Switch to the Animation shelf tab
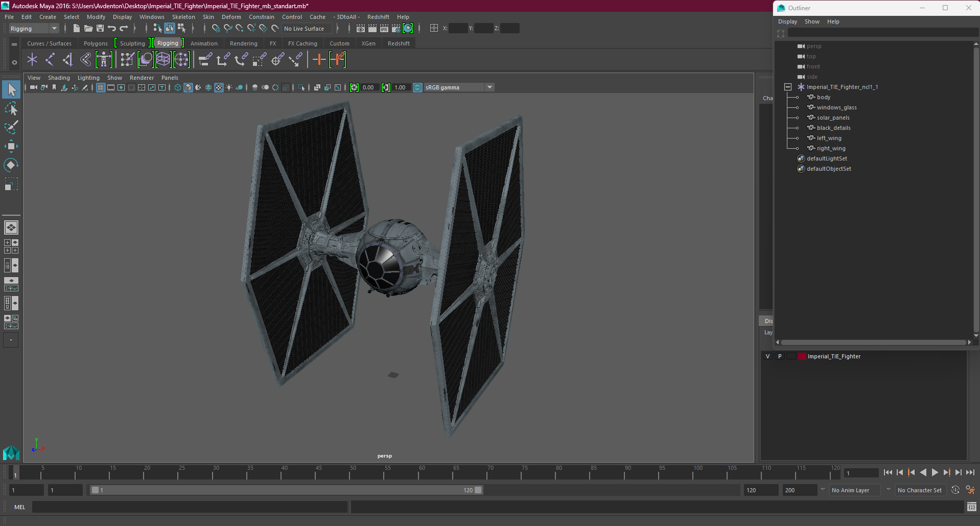980x526 pixels. coord(204,43)
